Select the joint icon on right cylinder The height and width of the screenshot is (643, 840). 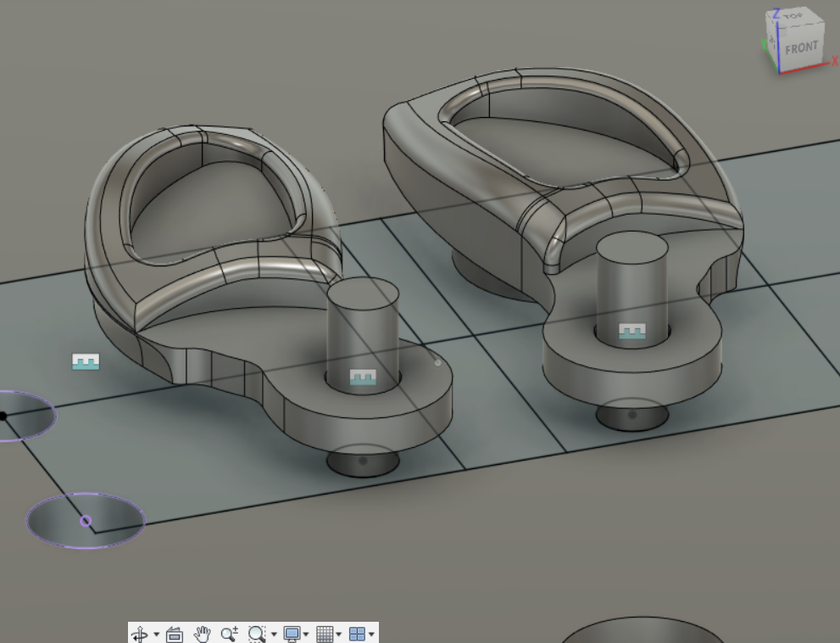[x=632, y=331]
